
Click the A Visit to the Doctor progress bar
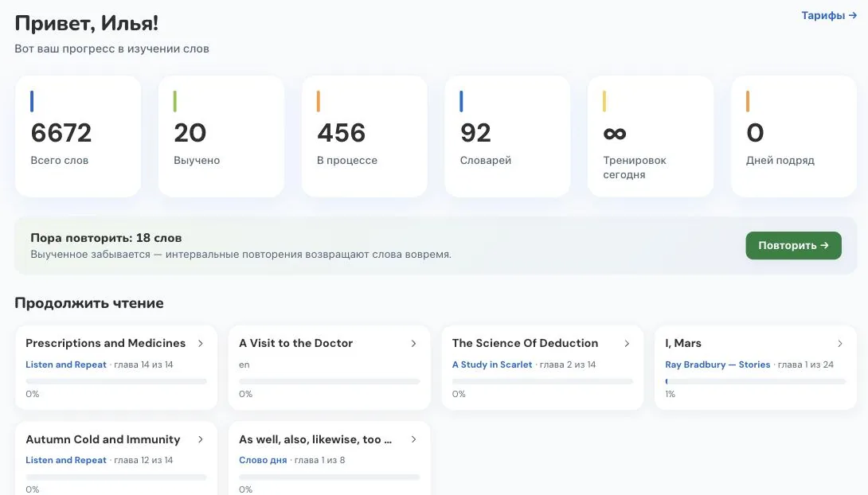pyautogui.click(x=330, y=381)
